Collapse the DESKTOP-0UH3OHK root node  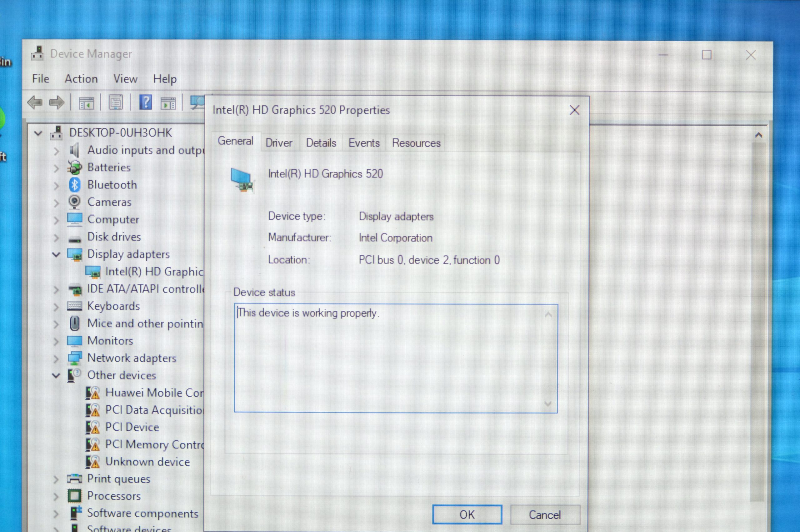[38, 133]
